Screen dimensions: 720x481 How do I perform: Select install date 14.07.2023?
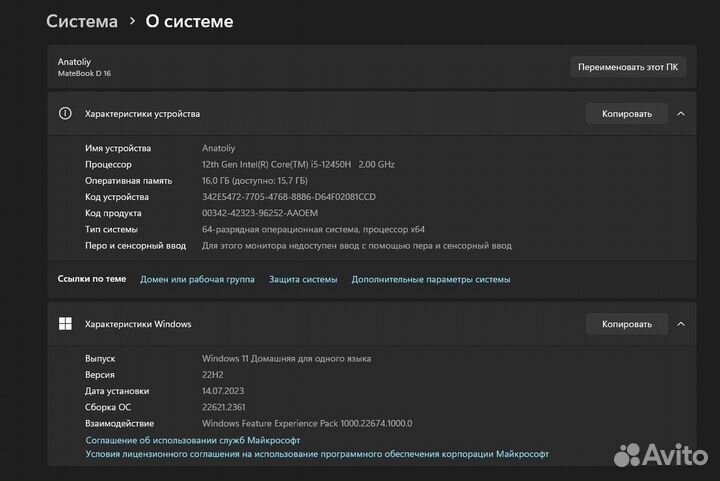[223, 391]
